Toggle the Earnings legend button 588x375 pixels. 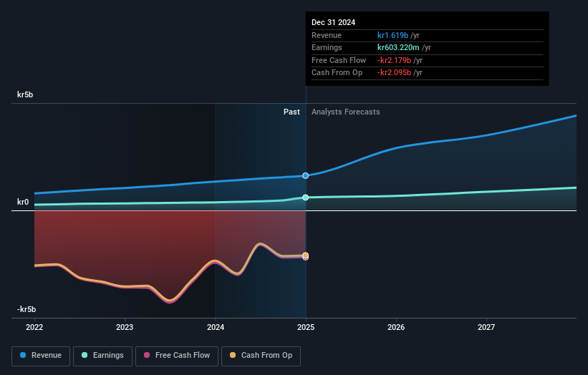click(x=102, y=356)
